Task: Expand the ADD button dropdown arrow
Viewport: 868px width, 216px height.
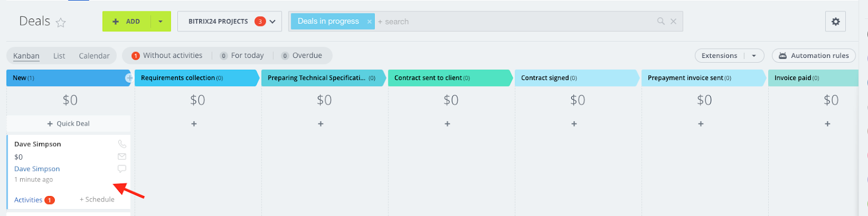Action: point(161,22)
